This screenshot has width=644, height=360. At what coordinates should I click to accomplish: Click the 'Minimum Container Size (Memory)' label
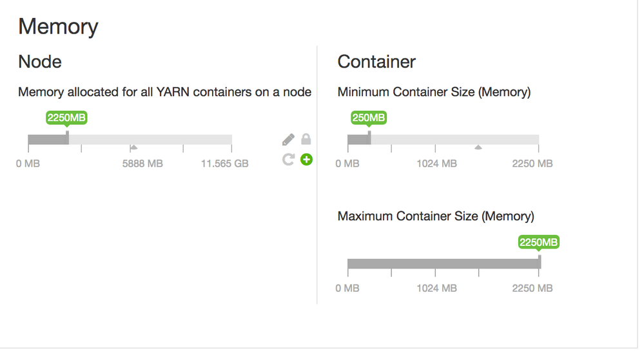(x=434, y=92)
